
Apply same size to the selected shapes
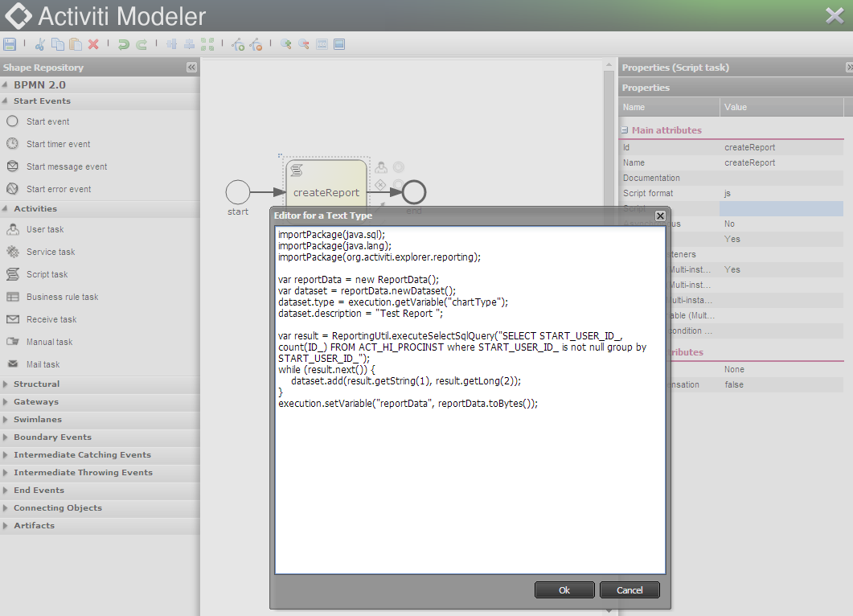[207, 44]
